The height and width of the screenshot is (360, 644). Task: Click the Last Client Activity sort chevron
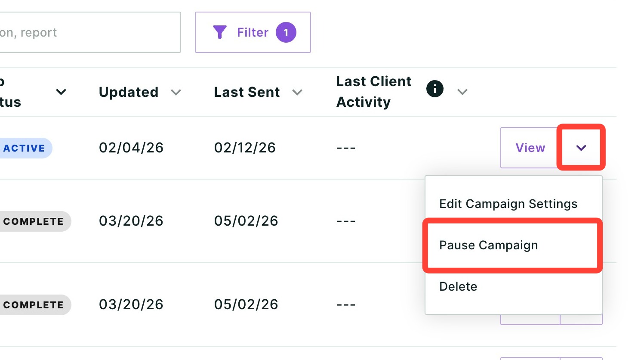click(x=462, y=92)
